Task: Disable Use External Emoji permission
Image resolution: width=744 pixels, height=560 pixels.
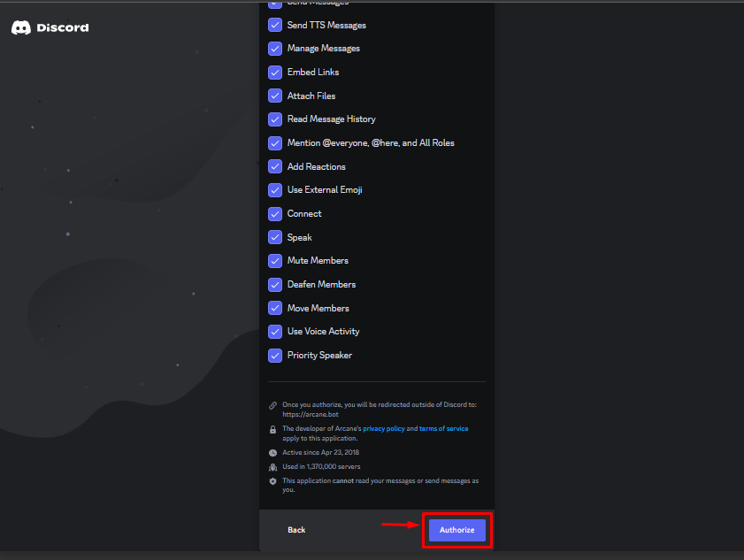Action: pyautogui.click(x=275, y=190)
